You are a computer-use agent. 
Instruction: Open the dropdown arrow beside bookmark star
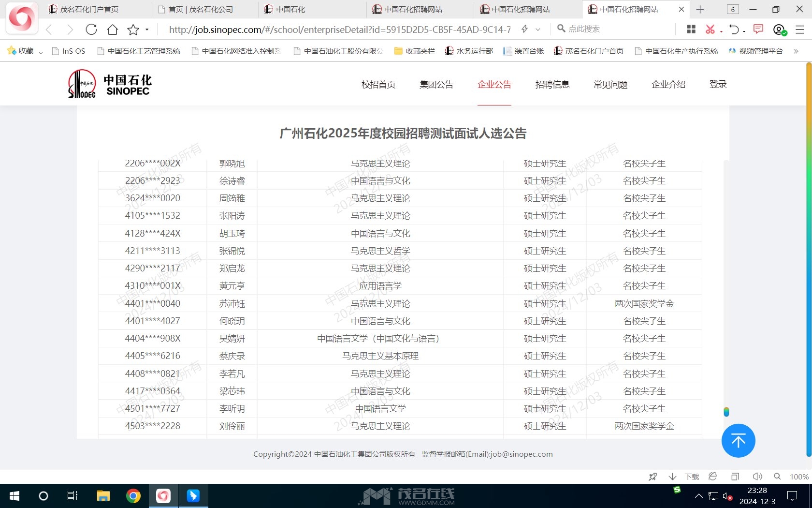[x=147, y=30]
